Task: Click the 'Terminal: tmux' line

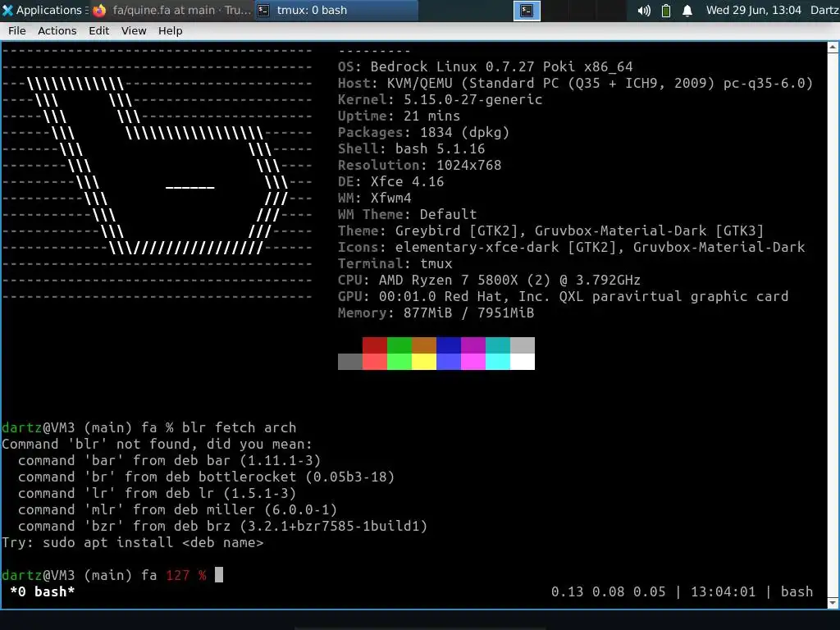Action: pyautogui.click(x=395, y=263)
